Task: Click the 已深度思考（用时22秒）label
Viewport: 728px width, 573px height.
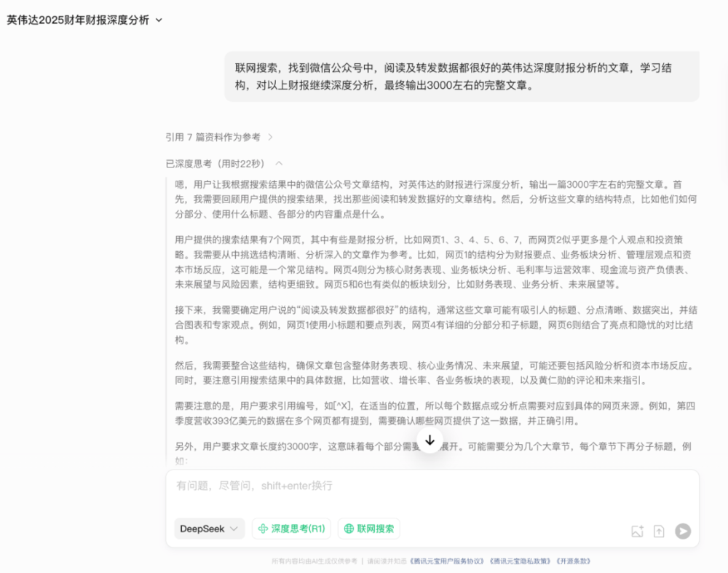Action: click(x=215, y=164)
